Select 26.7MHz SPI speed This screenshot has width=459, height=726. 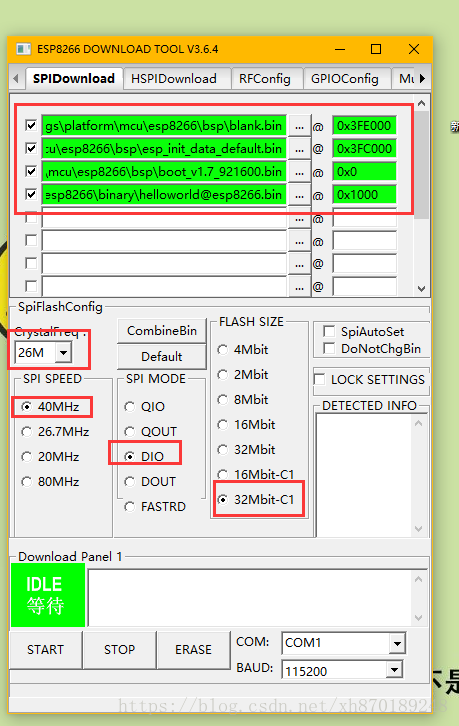(x=26, y=432)
